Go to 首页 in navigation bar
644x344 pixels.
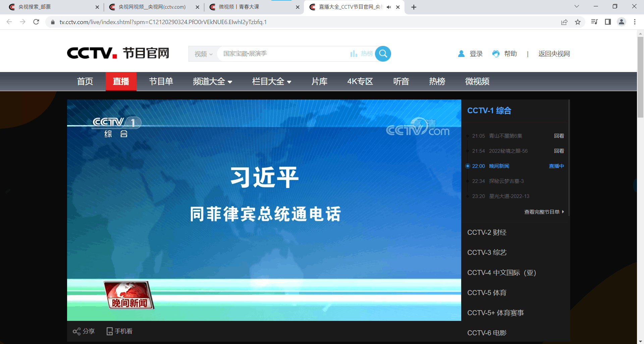point(85,81)
